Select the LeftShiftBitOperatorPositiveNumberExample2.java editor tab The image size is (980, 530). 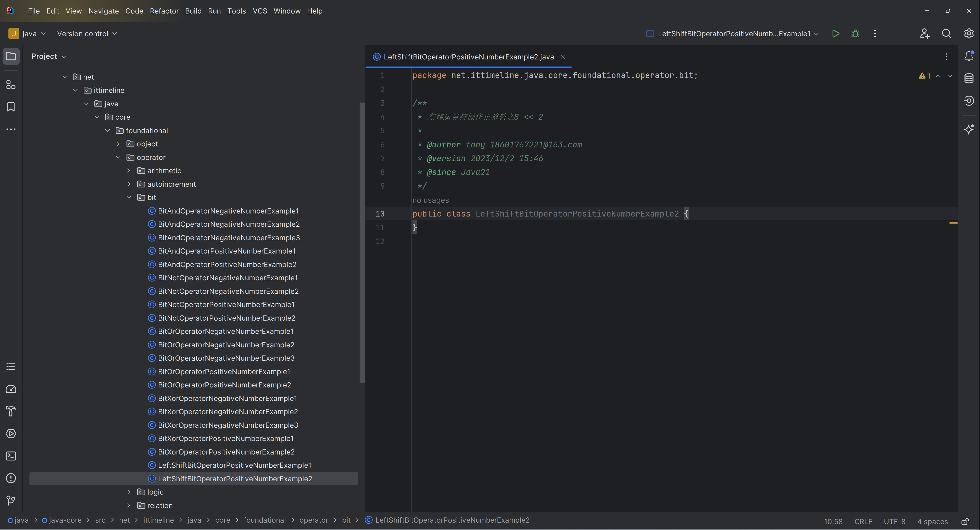pyautogui.click(x=469, y=57)
